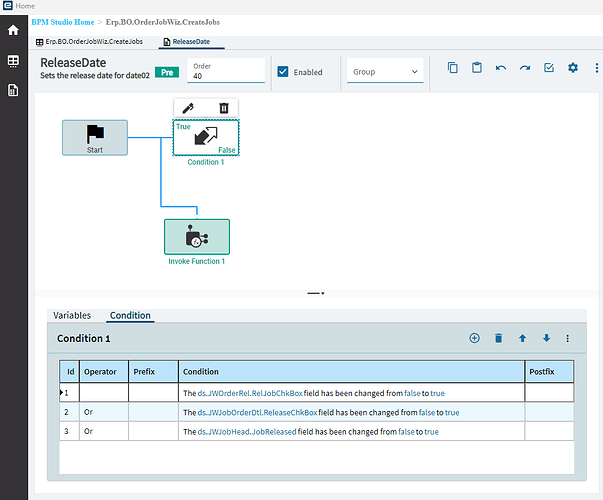Click the Redo arrow icon

(525, 68)
